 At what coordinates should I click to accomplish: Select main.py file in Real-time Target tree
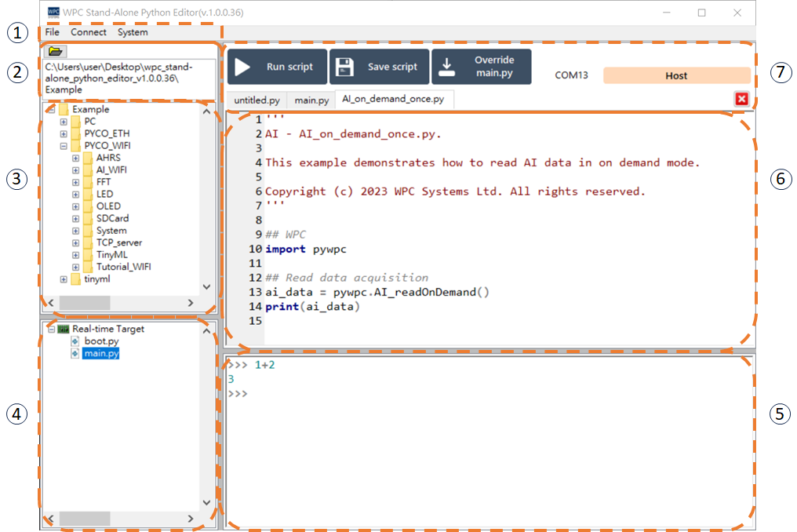(x=101, y=354)
